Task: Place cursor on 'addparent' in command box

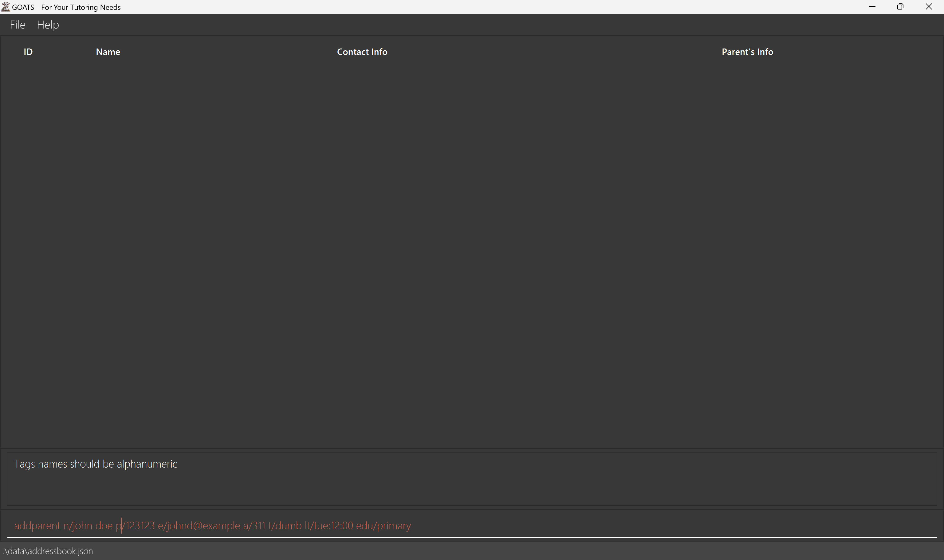Action: tap(37, 526)
